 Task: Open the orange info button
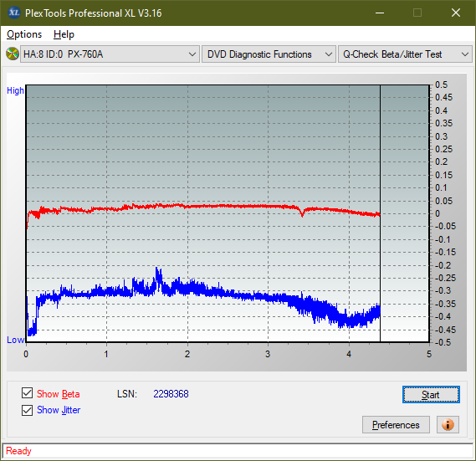(x=448, y=424)
